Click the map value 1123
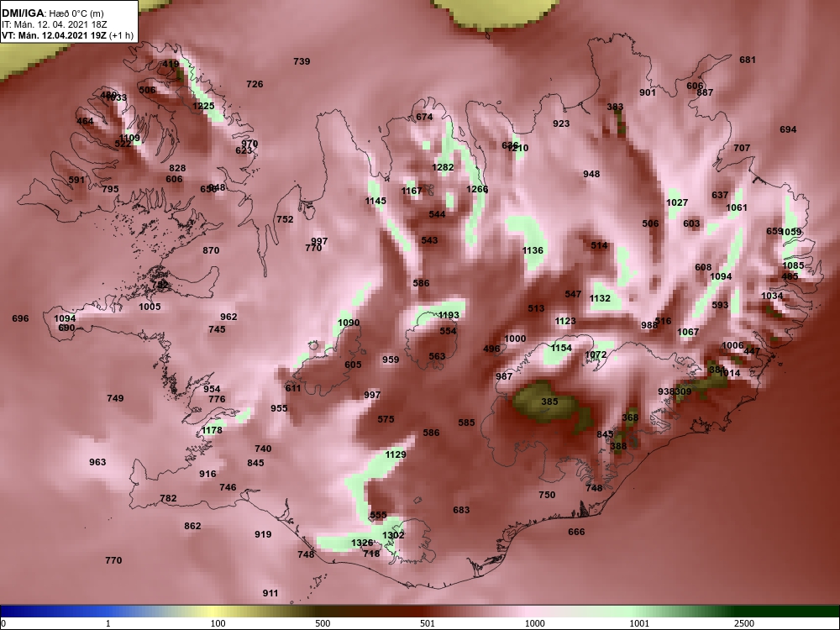 (565, 322)
